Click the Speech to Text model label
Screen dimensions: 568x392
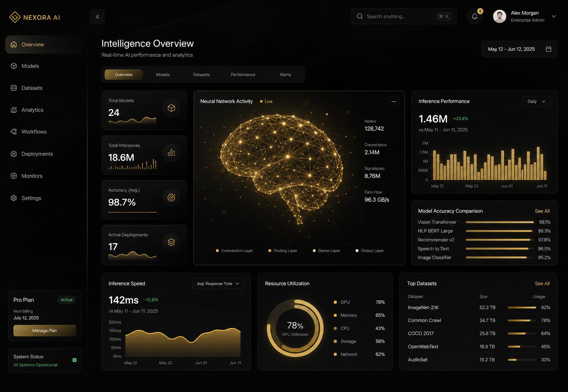433,249
